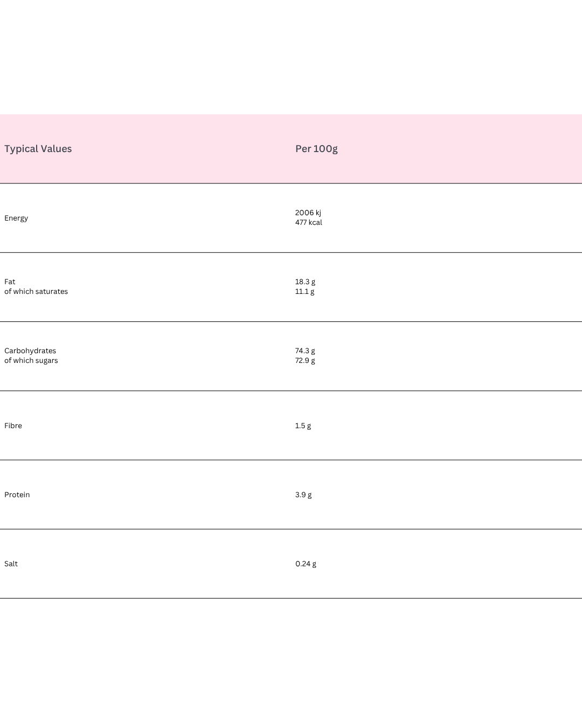Click the 2006 kj energy value

point(308,212)
